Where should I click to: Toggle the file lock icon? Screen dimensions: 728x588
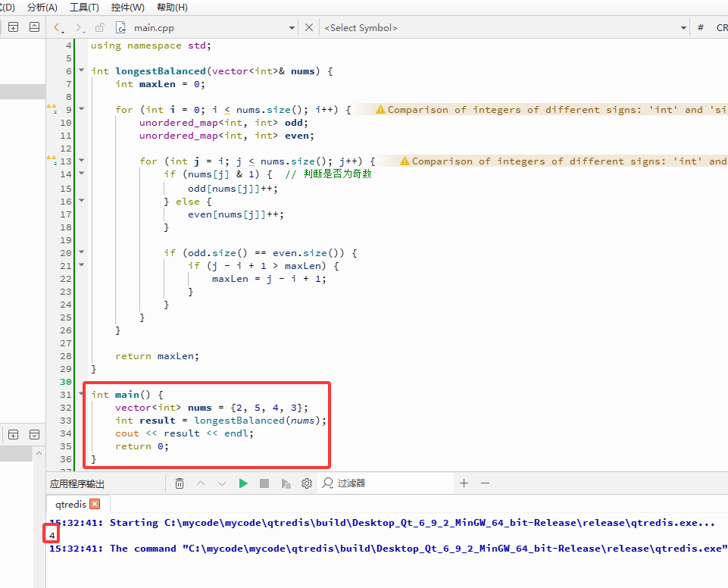(x=99, y=28)
